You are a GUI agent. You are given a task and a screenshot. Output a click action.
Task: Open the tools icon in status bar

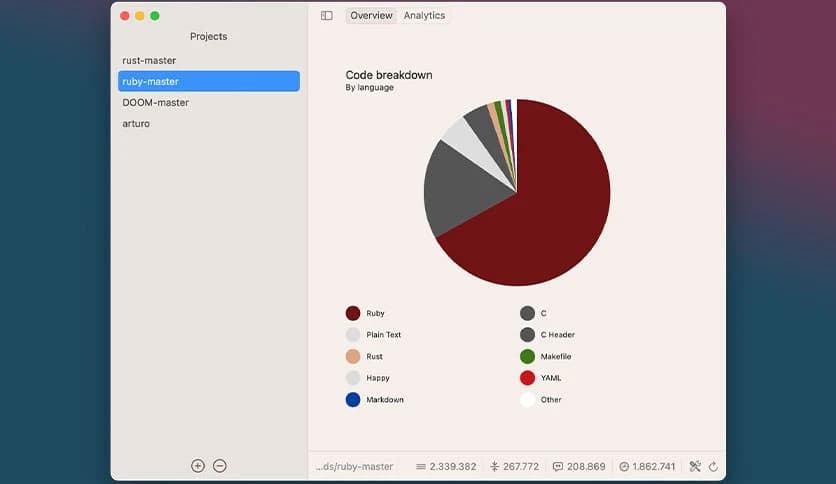[695, 466]
